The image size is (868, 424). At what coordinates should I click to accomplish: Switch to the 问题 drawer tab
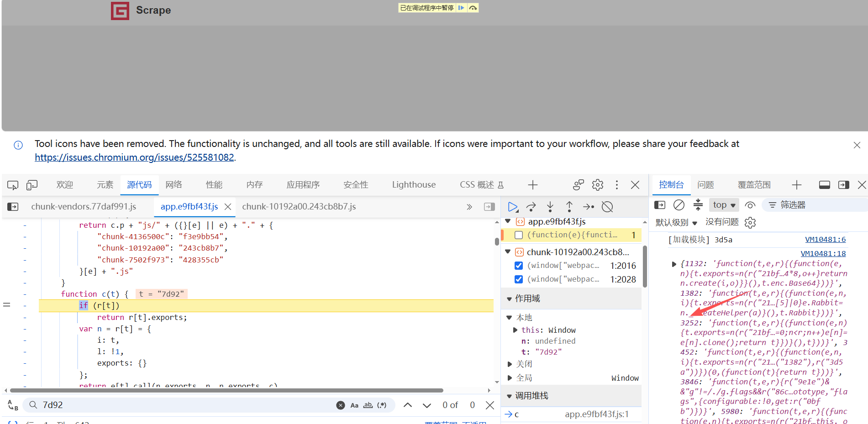[x=705, y=185]
